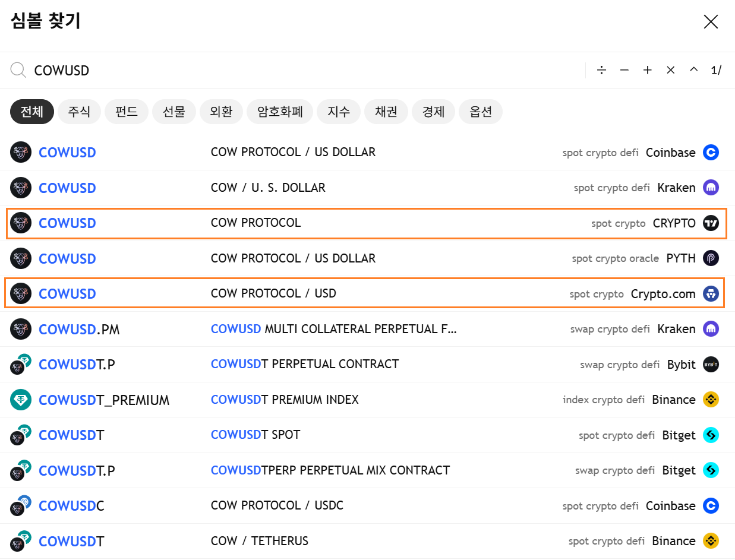
Task: Click 'COWUSD MULTI COLLATERAL PERPETUAL F...' description
Action: tap(334, 328)
